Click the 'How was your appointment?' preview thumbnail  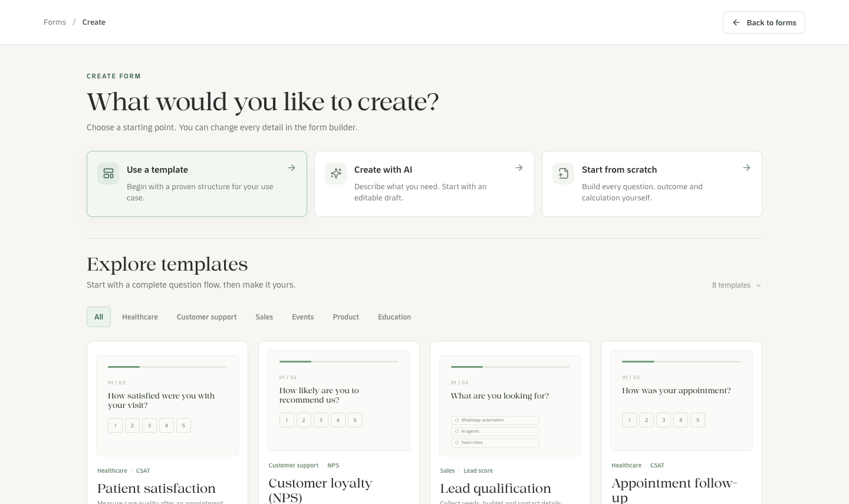682,401
